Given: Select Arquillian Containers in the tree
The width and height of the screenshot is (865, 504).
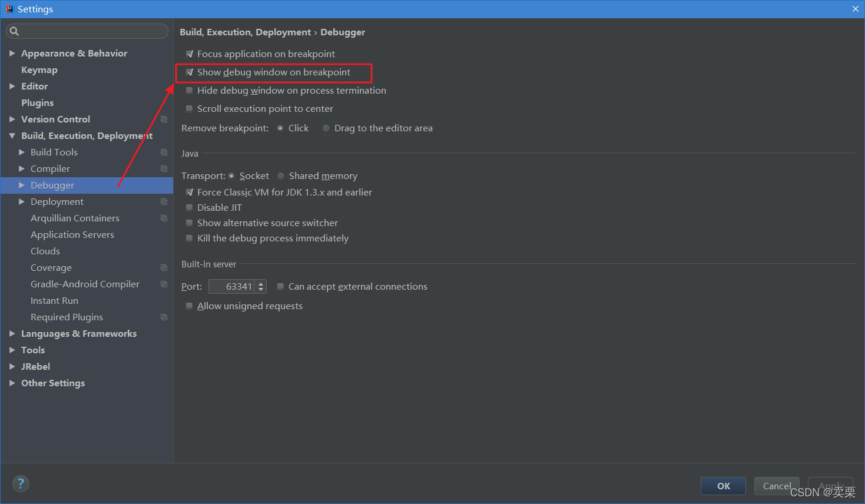Looking at the screenshot, I should (x=75, y=218).
